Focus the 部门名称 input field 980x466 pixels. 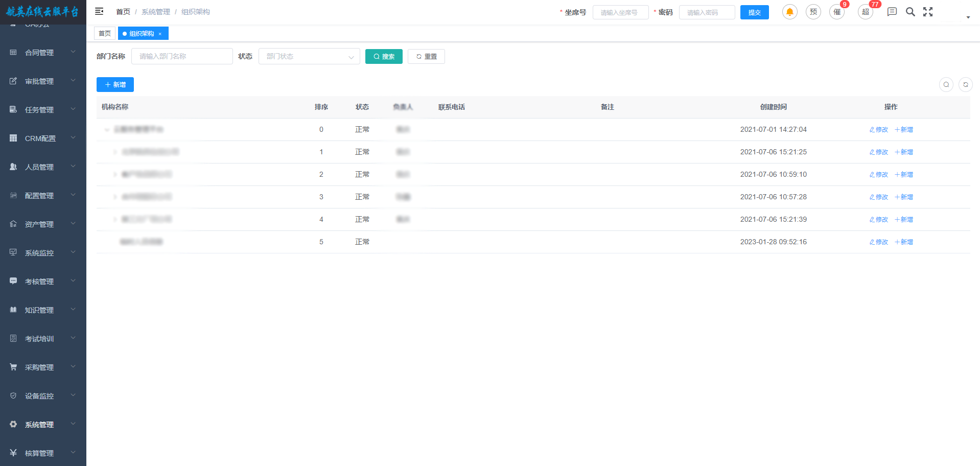(x=182, y=56)
